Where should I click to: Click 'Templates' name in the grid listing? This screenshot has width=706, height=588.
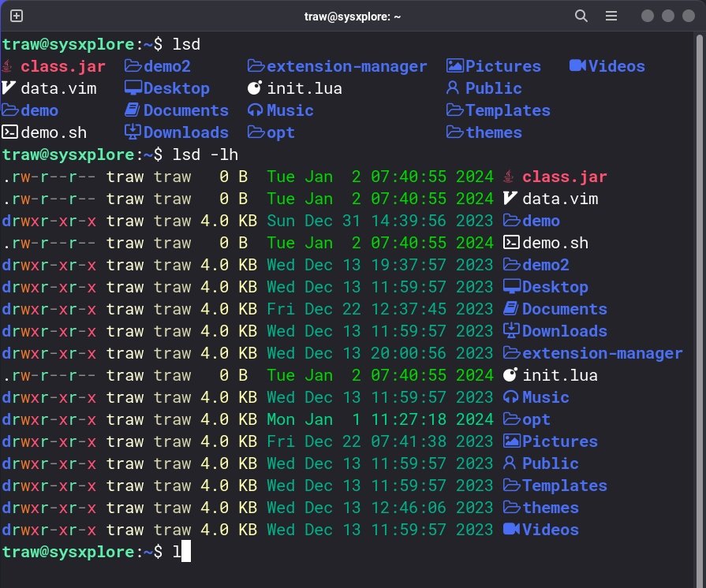pyautogui.click(x=507, y=110)
